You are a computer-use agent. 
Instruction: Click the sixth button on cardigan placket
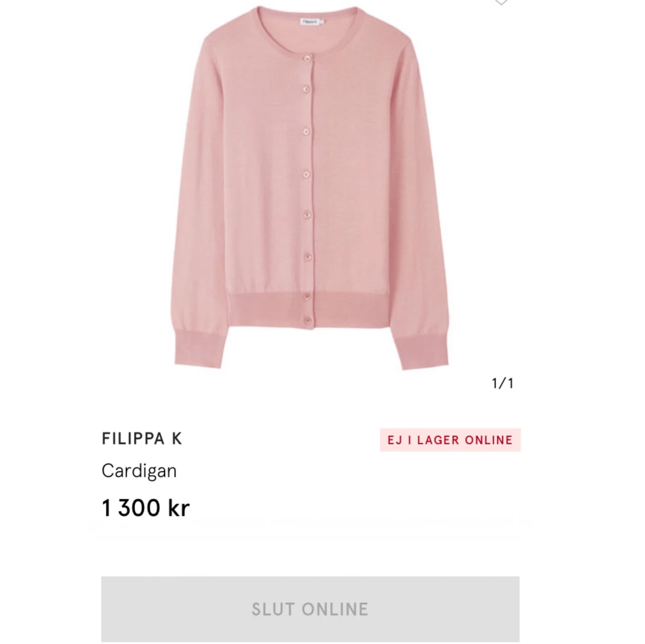pyautogui.click(x=307, y=257)
